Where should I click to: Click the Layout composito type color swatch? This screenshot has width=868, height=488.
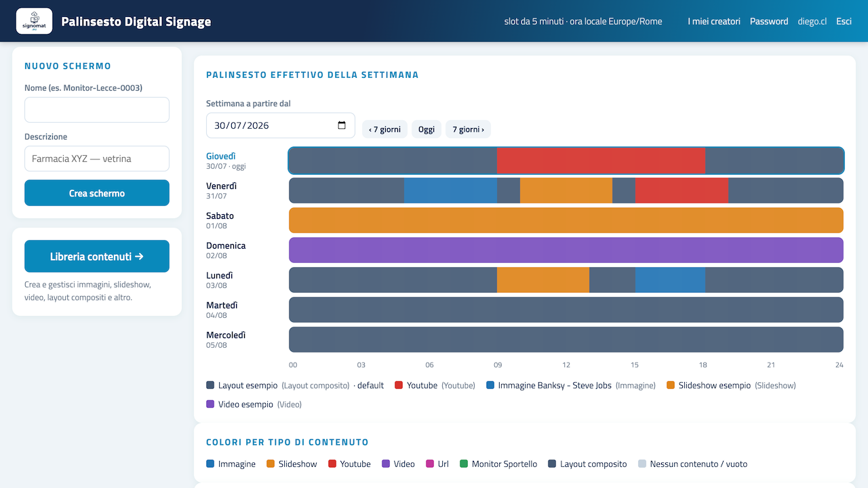tap(552, 464)
